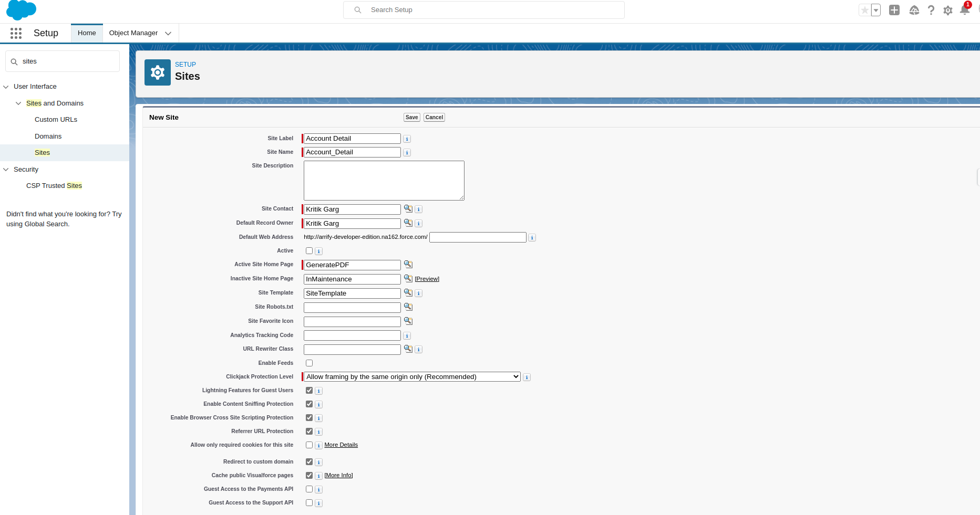980x515 pixels.
Task: Click info icon next to Site Label
Action: (x=407, y=139)
